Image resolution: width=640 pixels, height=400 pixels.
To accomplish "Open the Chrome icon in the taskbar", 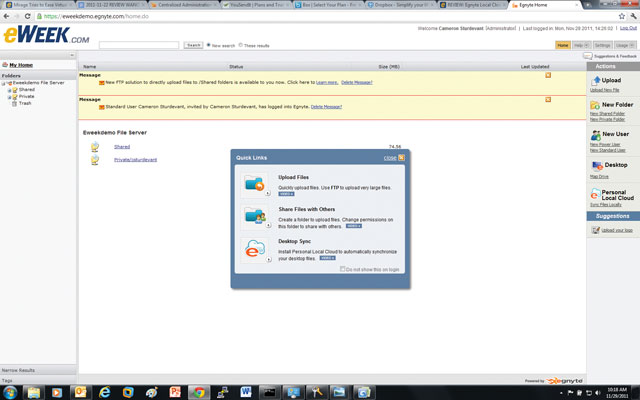I will [199, 392].
